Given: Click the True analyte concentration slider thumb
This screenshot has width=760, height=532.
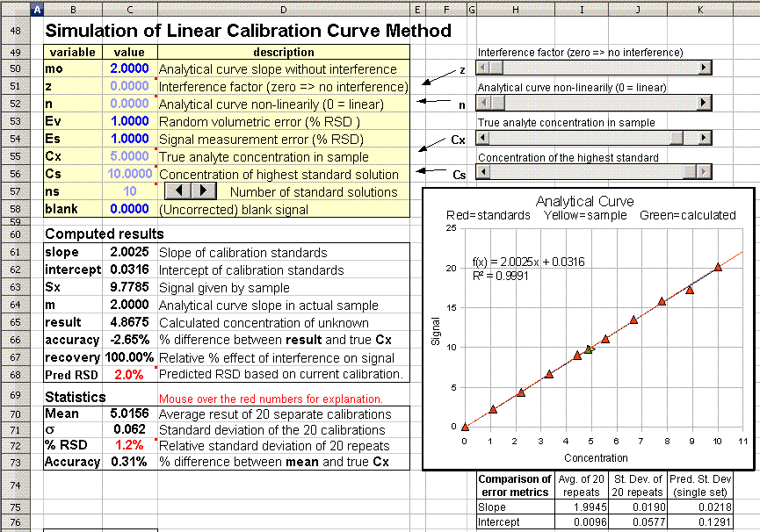Looking at the screenshot, I should click(677, 138).
